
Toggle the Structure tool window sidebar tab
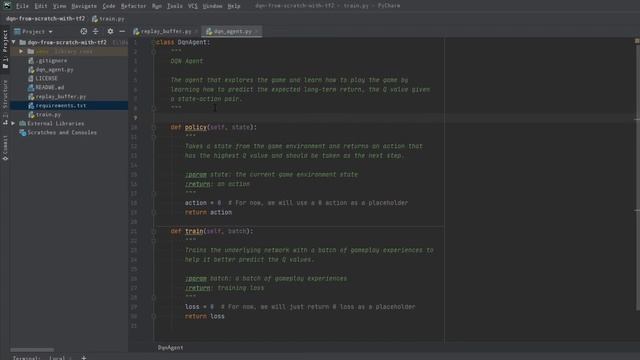(5, 102)
